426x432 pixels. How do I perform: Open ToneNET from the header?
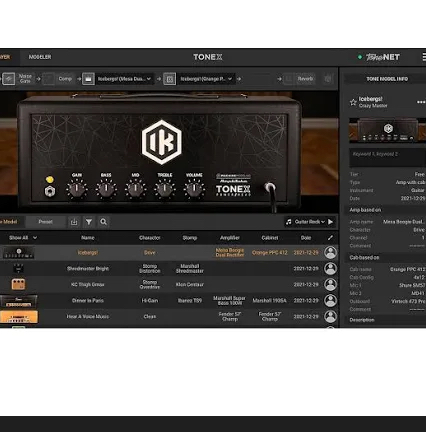(383, 57)
